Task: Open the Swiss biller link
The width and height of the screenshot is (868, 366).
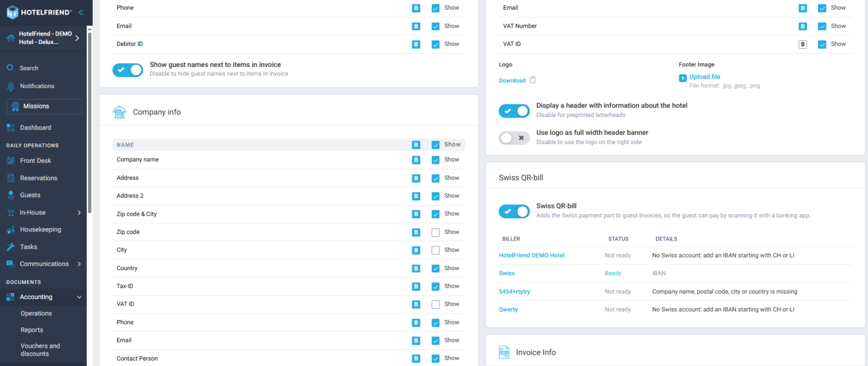Action: [507, 274]
